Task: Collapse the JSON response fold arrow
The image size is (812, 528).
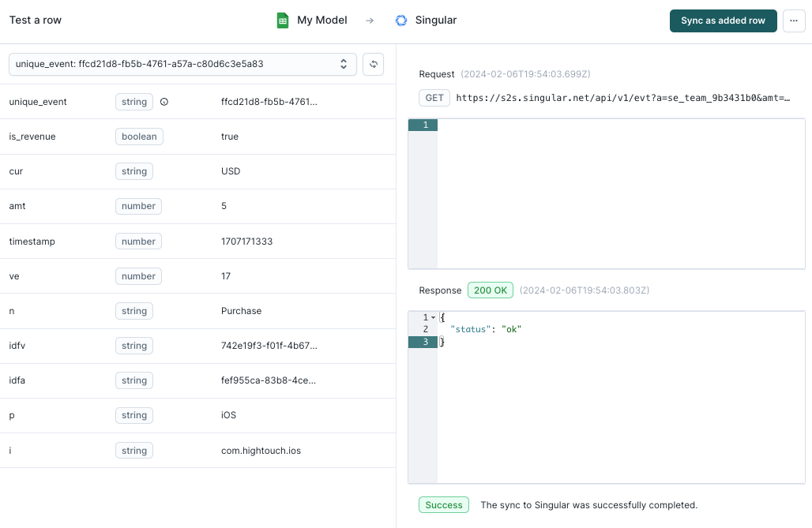Action: point(433,317)
